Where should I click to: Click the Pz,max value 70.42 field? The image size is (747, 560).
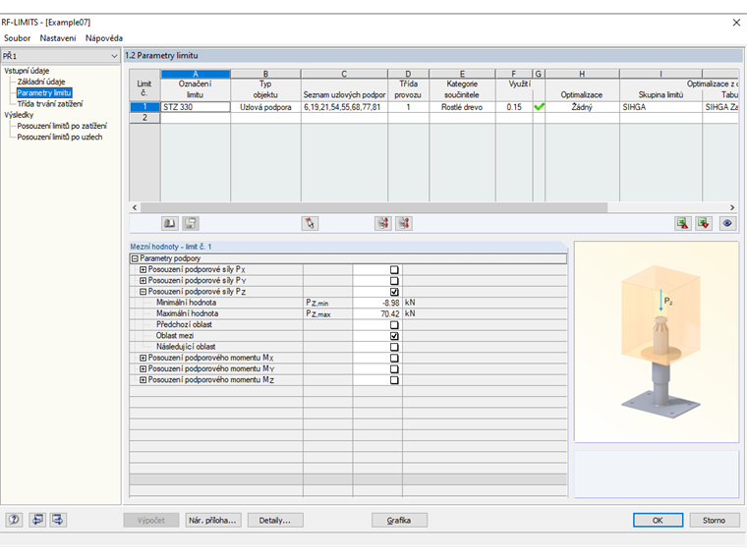pyautogui.click(x=377, y=313)
